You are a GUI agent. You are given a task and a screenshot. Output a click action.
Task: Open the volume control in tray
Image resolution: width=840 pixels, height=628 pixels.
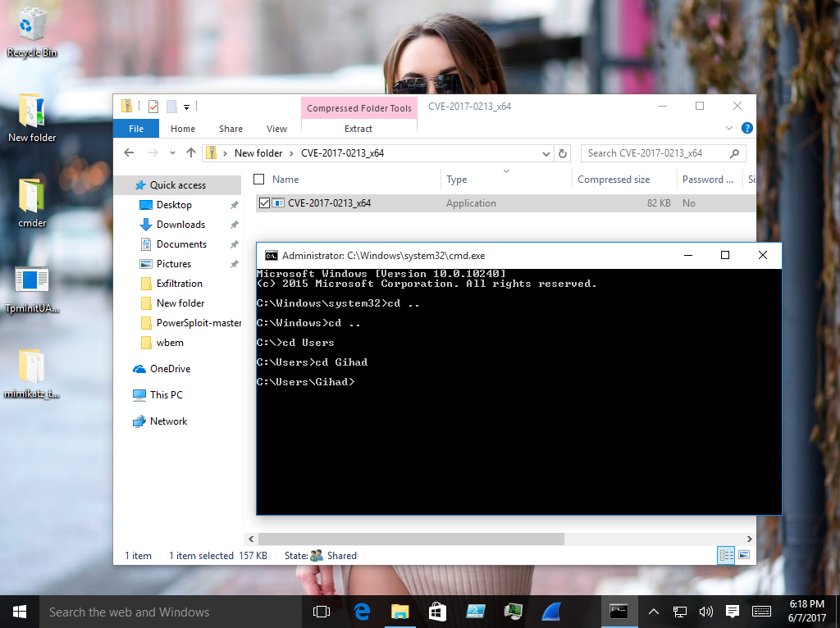point(705,612)
